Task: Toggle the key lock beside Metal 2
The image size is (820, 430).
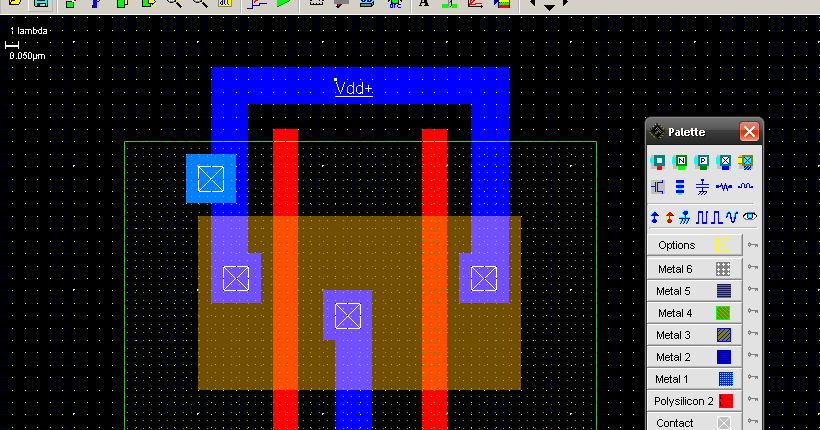Action: pos(753,355)
